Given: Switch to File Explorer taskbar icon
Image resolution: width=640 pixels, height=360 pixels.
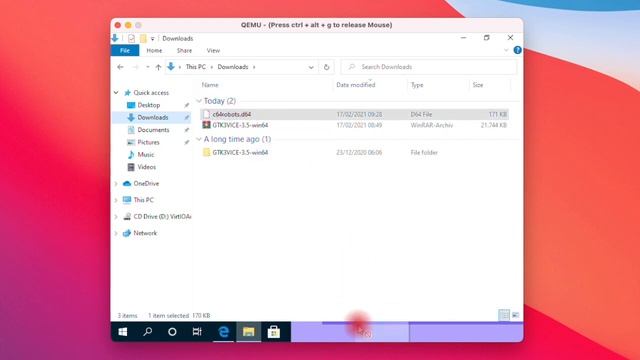Looking at the screenshot, I should pos(249,332).
